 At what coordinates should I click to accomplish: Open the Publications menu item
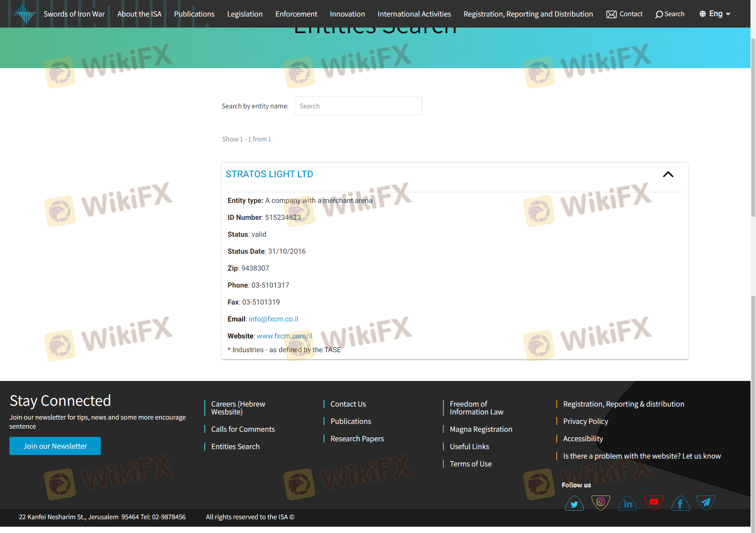194,14
